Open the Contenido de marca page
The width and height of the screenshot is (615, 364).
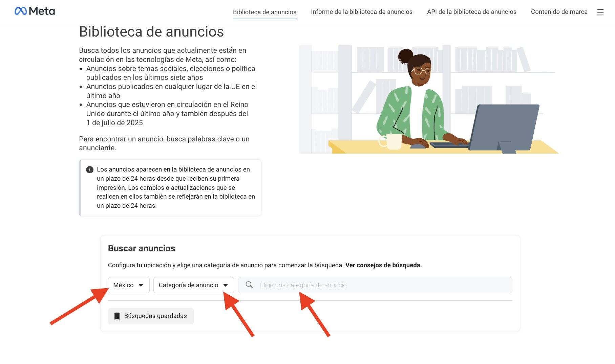pos(559,12)
